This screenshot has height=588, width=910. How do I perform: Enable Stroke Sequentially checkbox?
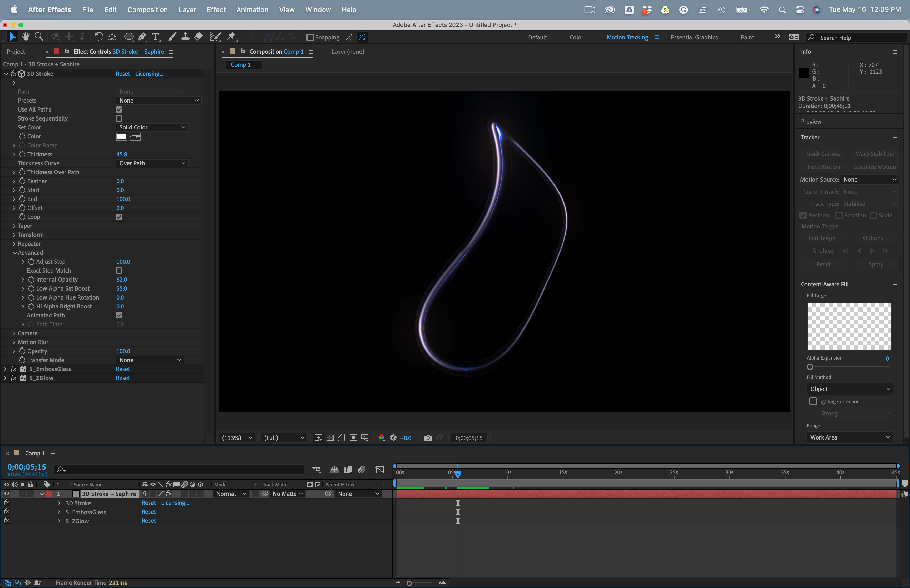[x=119, y=118]
